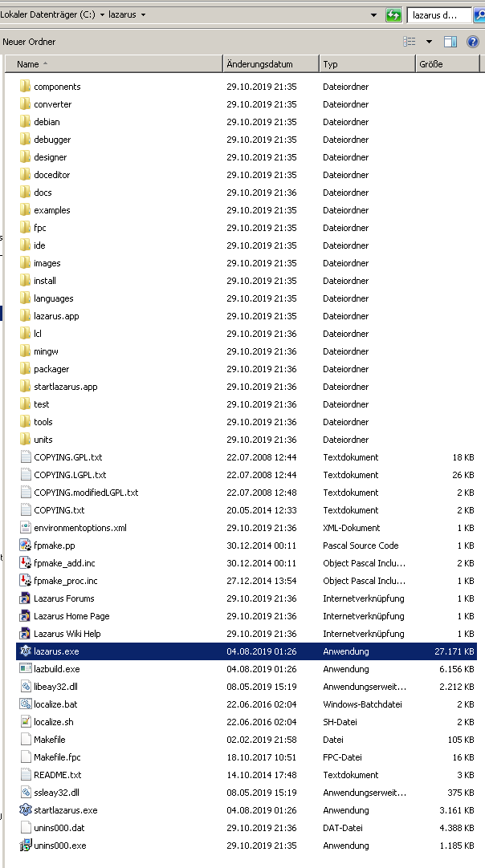
Task: Click the Lazarus Forums shortcut icon
Action: 26,598
